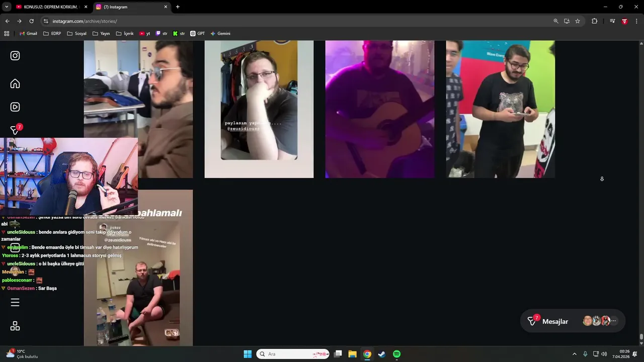Open the hamburger More menu in sidebar
Screen dimensions: 644x362
coord(15,302)
